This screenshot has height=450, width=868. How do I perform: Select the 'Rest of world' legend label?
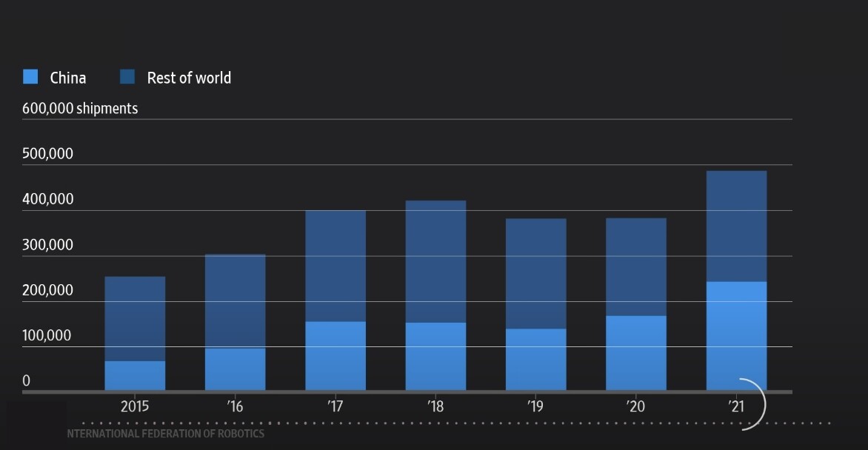189,78
